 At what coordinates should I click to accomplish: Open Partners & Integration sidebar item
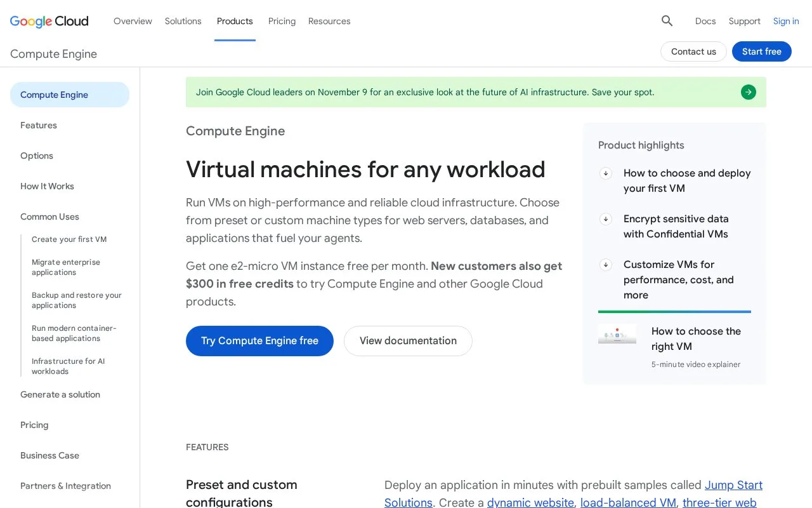(x=65, y=486)
